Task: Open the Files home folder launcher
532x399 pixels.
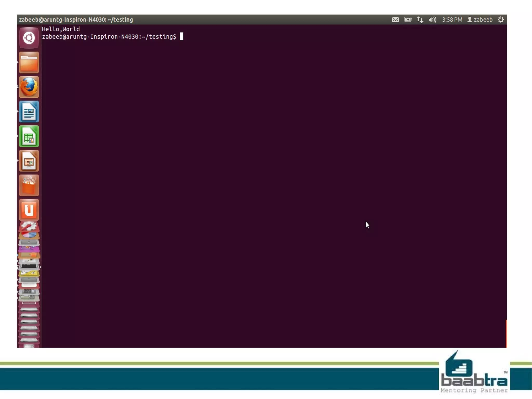Action: [x=29, y=62]
